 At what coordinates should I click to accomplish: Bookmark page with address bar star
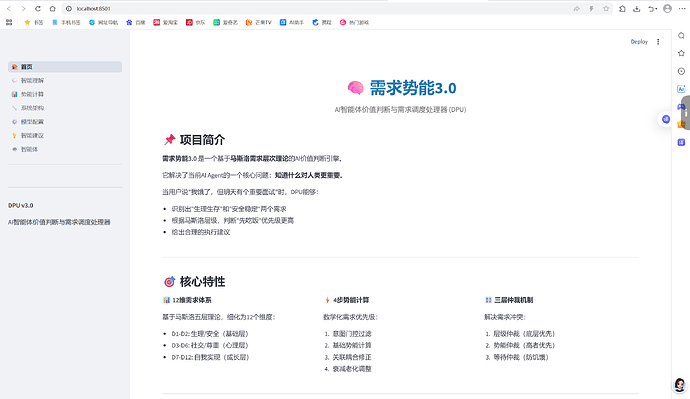click(606, 9)
